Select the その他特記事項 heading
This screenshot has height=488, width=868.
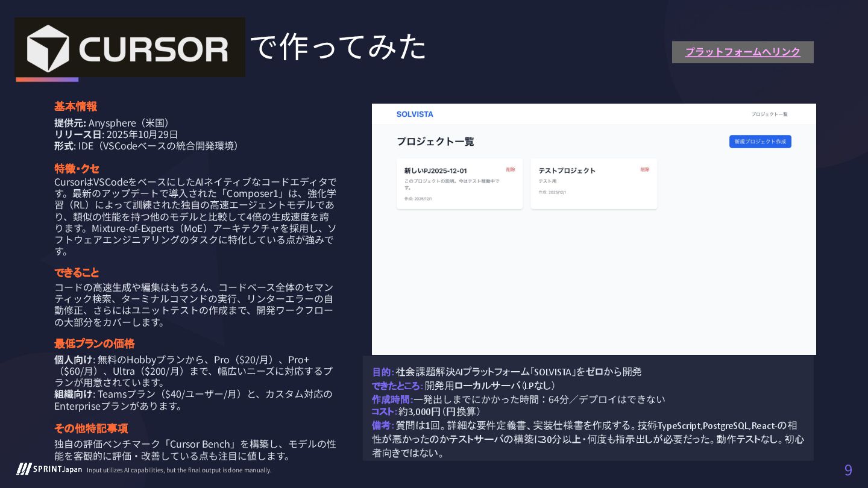tap(91, 428)
